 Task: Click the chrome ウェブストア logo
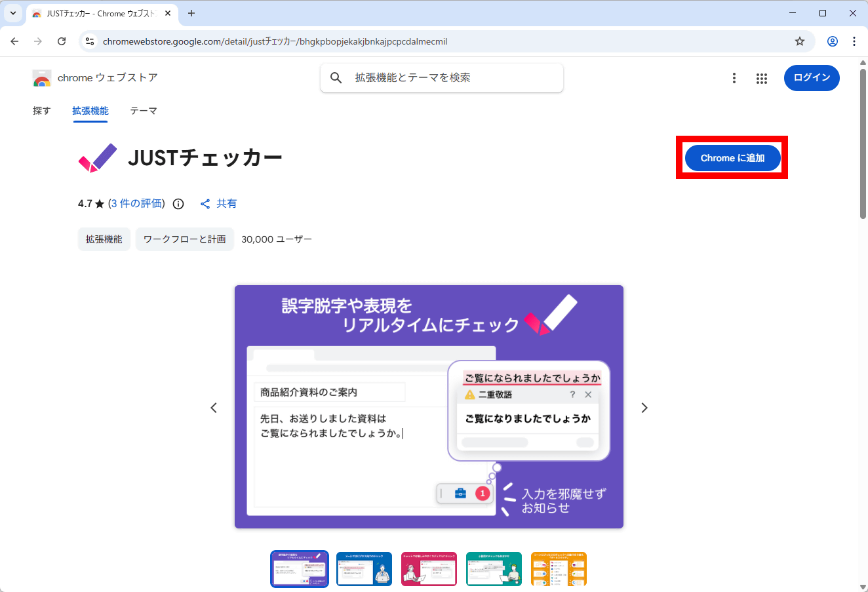coord(42,78)
